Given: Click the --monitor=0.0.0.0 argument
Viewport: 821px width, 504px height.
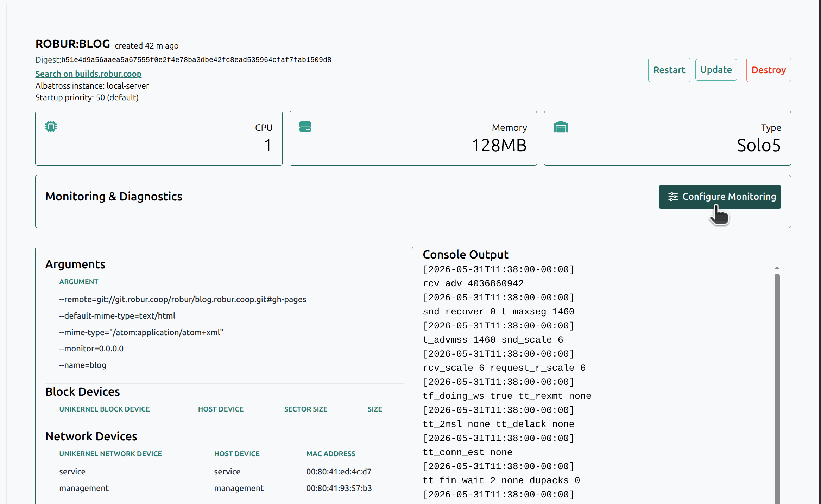Looking at the screenshot, I should coord(91,349).
